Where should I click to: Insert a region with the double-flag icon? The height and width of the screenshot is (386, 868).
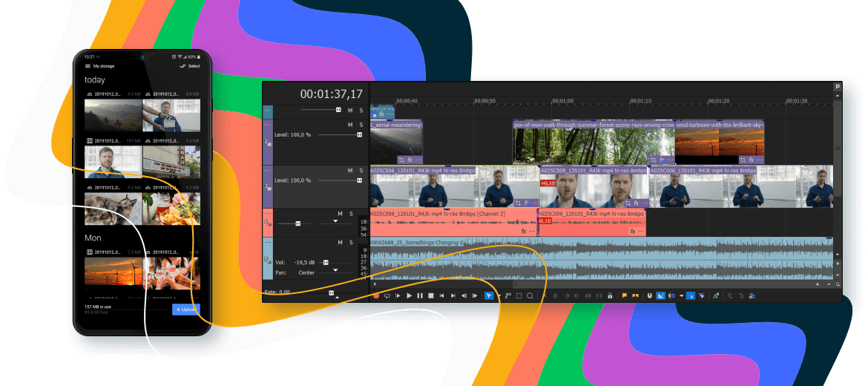point(636,295)
